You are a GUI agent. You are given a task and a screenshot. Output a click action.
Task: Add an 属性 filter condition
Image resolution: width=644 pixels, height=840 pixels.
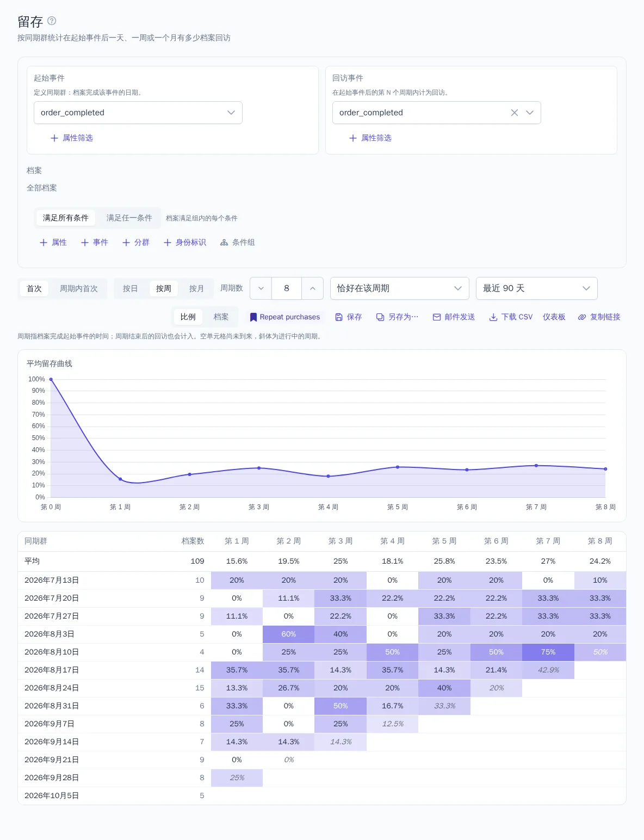[x=53, y=243]
